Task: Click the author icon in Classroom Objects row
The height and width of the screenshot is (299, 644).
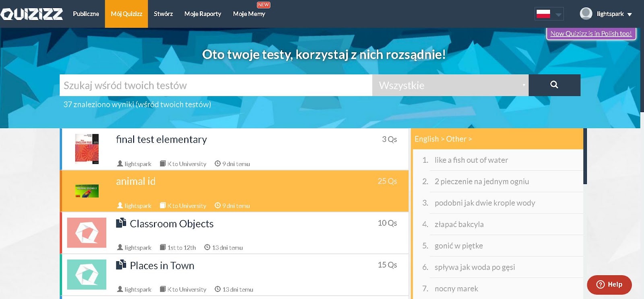Action: 120,247
